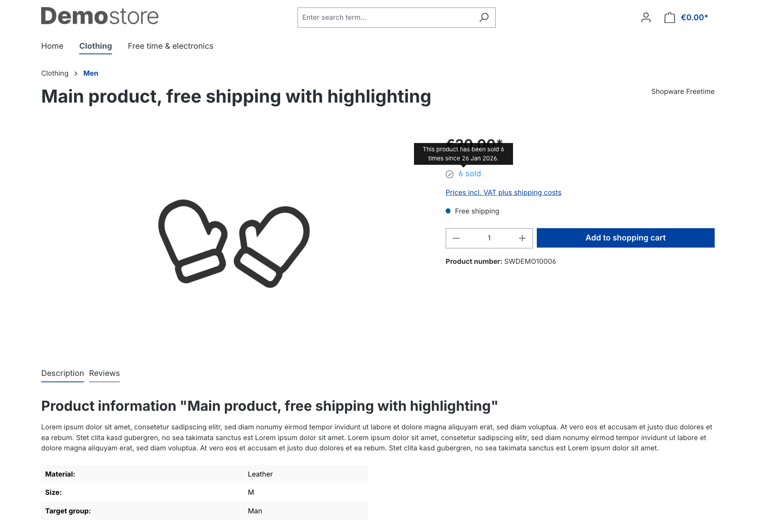
Task: Click the minus quantity button
Action: pyautogui.click(x=456, y=238)
